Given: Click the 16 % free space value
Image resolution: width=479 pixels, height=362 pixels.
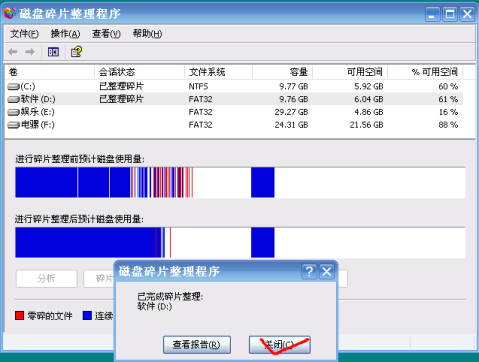Looking at the screenshot, I should 448,112.
